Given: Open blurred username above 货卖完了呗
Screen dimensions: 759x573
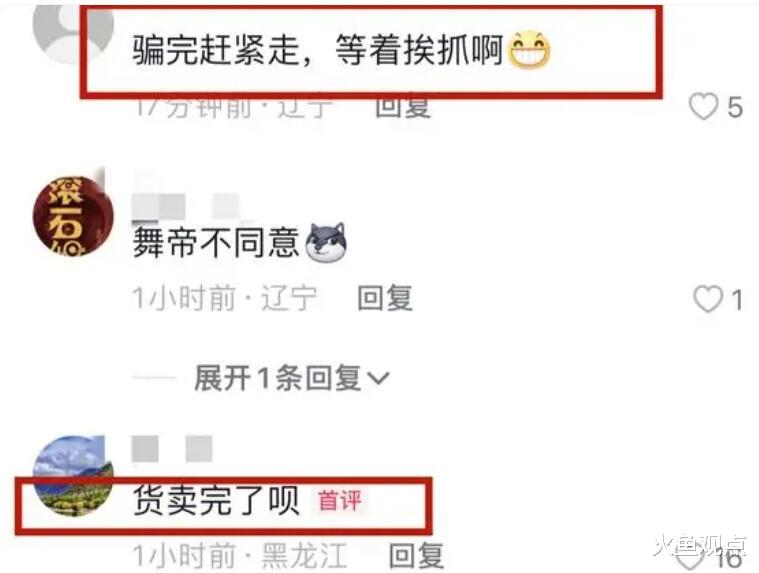Looking at the screenshot, I should click(x=172, y=448).
